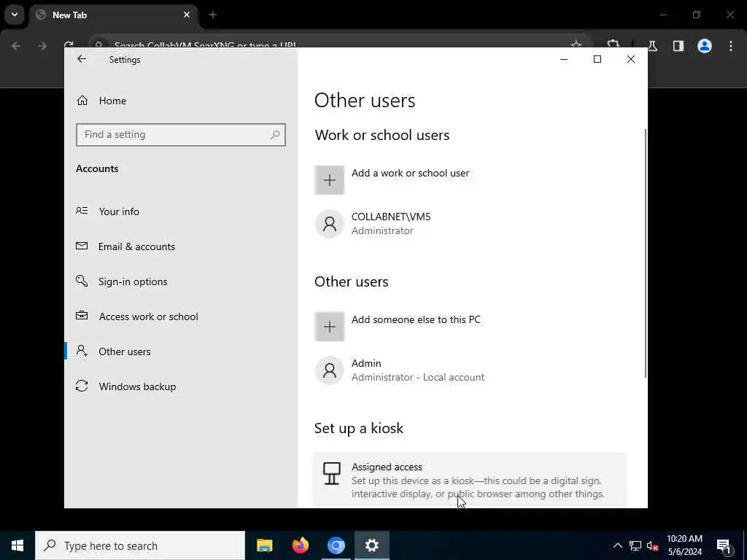This screenshot has width=747, height=560.
Task: Select Other users in sidebar
Action: (x=124, y=351)
